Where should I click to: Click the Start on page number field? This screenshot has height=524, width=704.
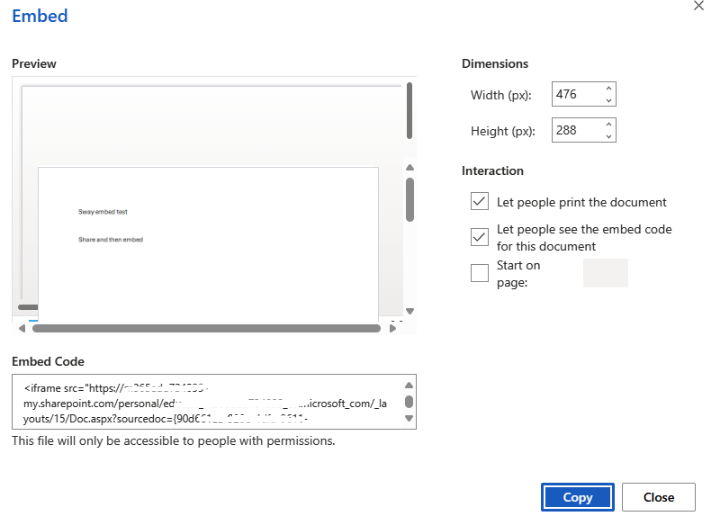coord(605,273)
